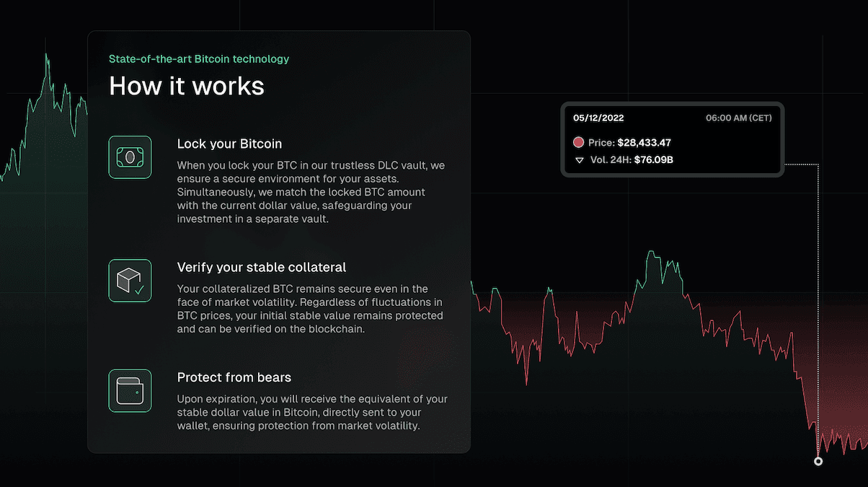This screenshot has width=868, height=487.
Task: Click the $76.09B volume value
Action: point(652,160)
